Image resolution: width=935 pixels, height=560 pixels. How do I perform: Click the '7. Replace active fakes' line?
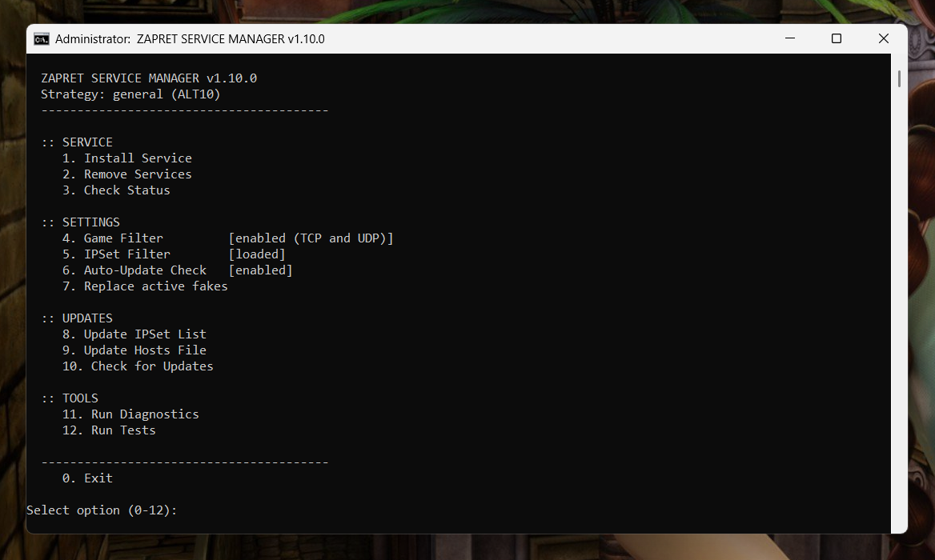coord(145,286)
